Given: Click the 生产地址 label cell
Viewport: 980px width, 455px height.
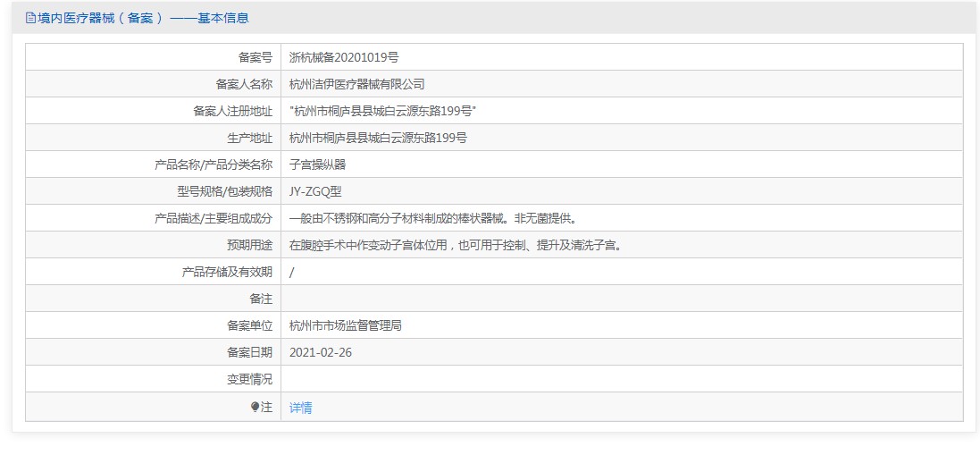Looking at the screenshot, I should click(153, 139).
